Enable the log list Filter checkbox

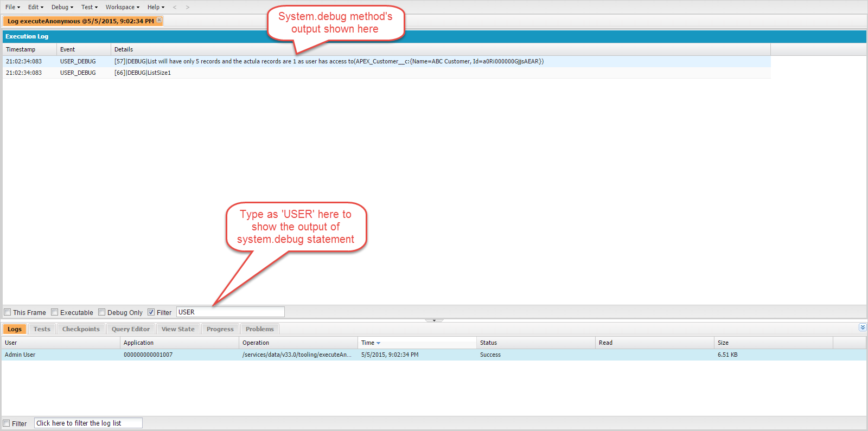tap(7, 423)
